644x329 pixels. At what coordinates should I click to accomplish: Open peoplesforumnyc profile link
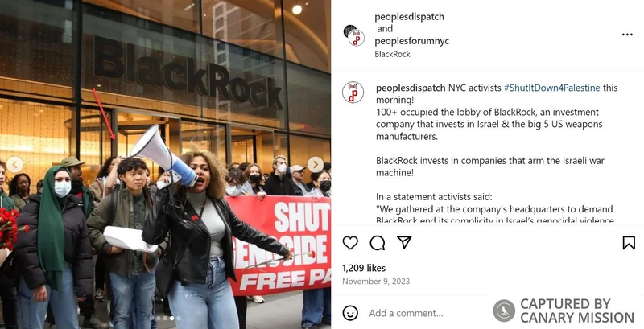411,41
